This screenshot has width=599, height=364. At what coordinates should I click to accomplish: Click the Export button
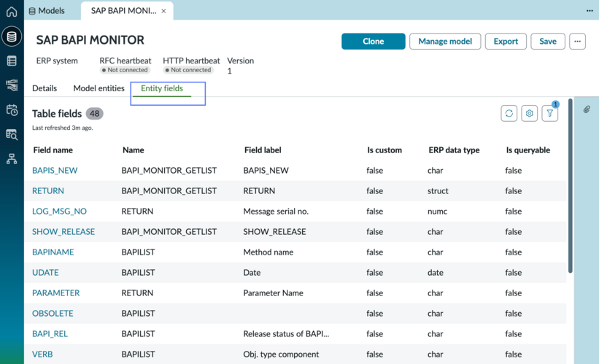click(x=506, y=42)
